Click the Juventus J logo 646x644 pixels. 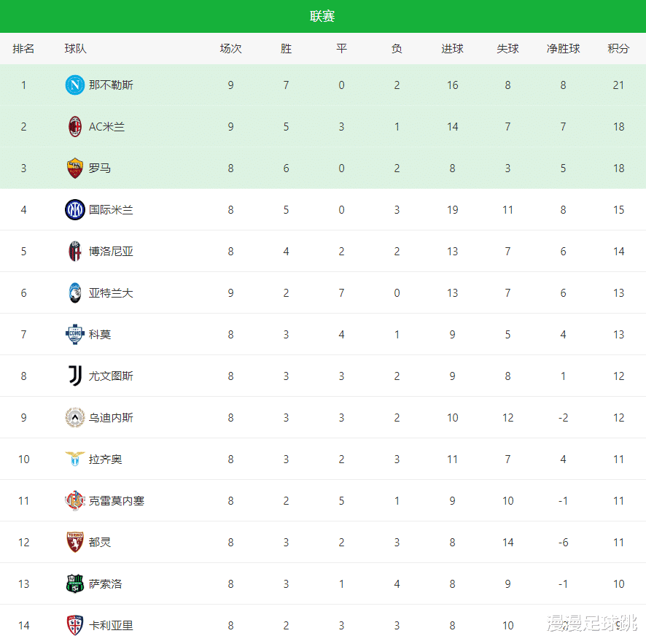click(x=75, y=376)
